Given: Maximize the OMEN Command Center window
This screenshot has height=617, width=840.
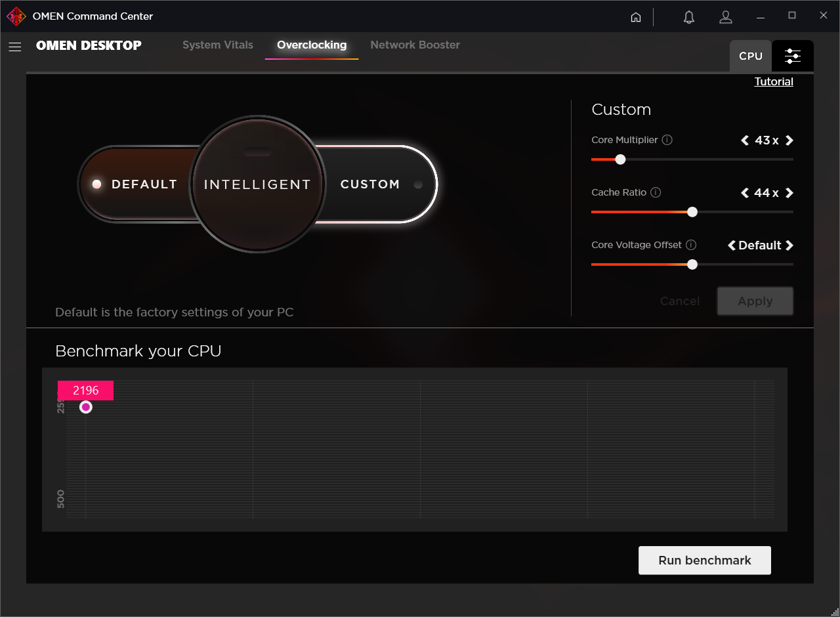Looking at the screenshot, I should pos(792,16).
